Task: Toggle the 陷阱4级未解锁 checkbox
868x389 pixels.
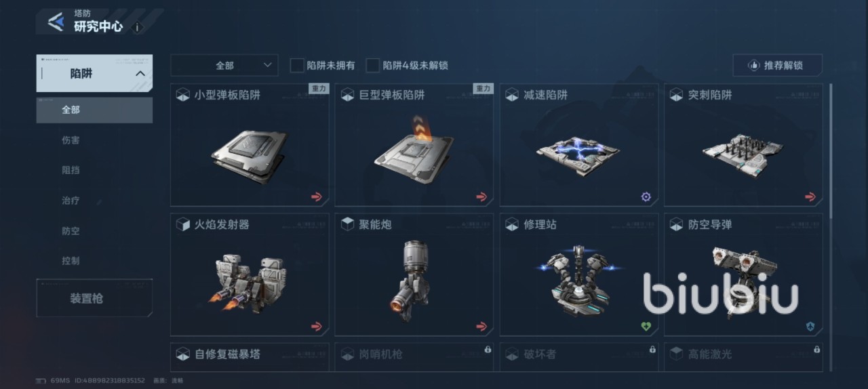Action: 372,65
